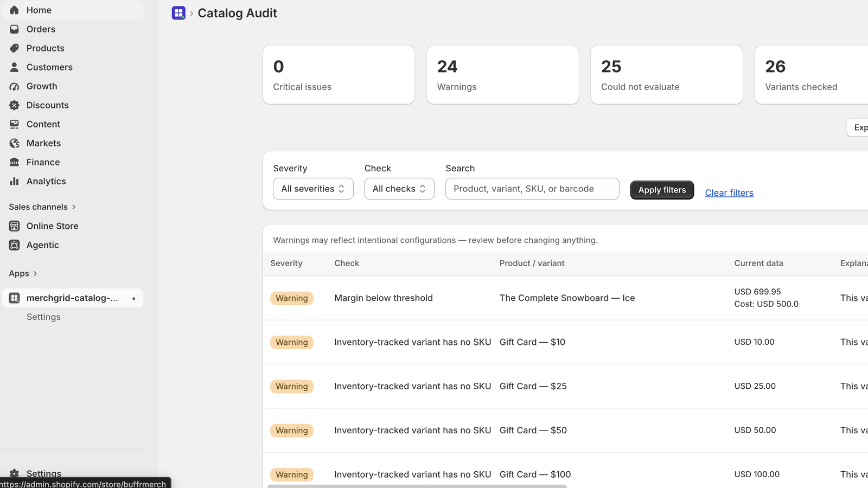This screenshot has height=488, width=868.
Task: Click the Variants checked card showing 26
Action: pyautogui.click(x=811, y=75)
